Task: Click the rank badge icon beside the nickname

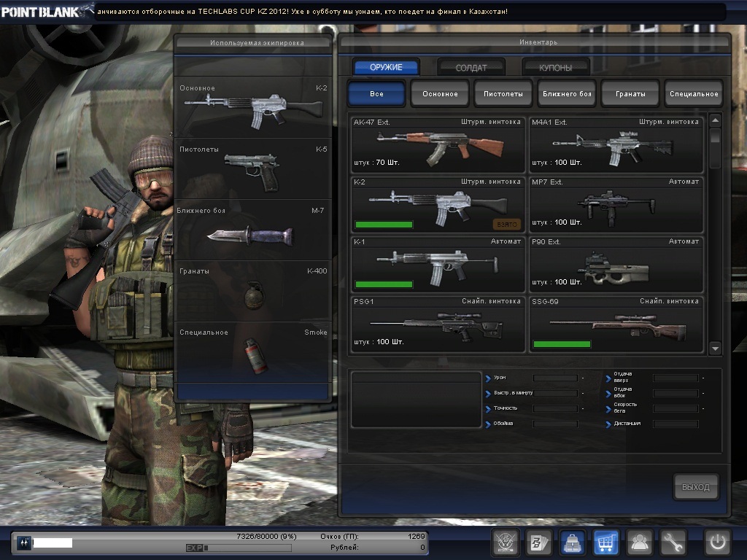Action: tap(24, 542)
